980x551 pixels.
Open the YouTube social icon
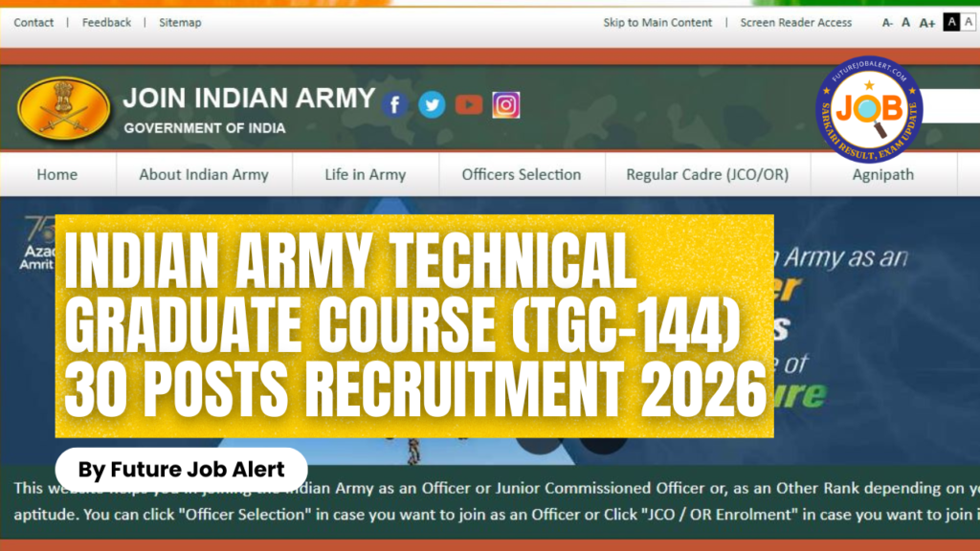(x=469, y=104)
